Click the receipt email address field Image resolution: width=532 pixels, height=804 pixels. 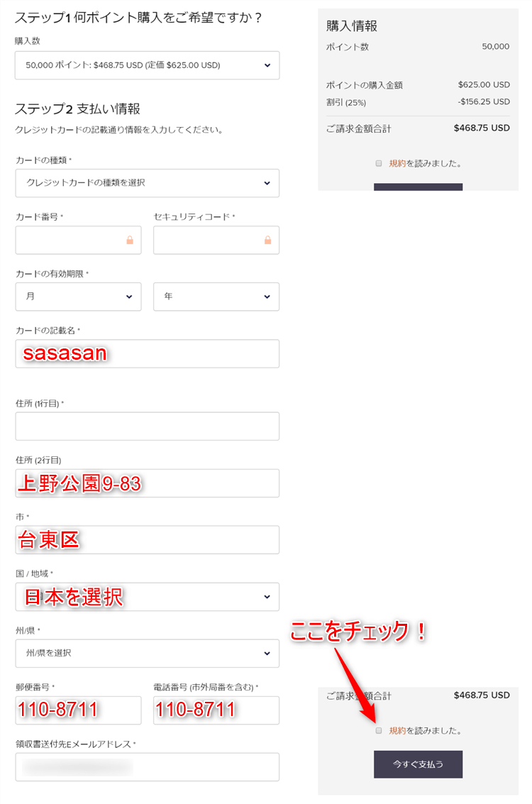[x=147, y=766]
